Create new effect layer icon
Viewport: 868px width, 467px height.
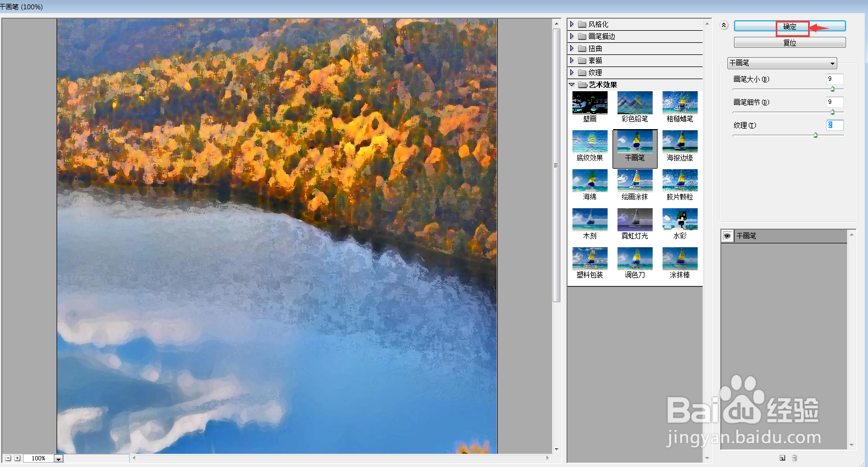(782, 458)
